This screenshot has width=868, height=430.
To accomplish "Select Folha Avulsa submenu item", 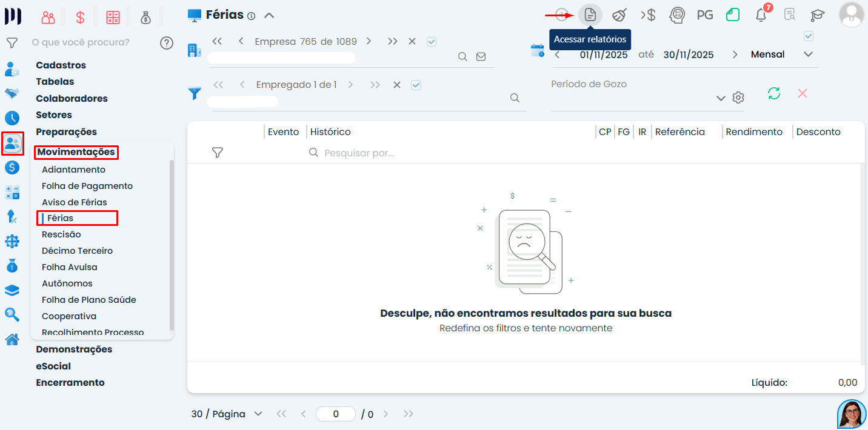I will pyautogui.click(x=69, y=267).
